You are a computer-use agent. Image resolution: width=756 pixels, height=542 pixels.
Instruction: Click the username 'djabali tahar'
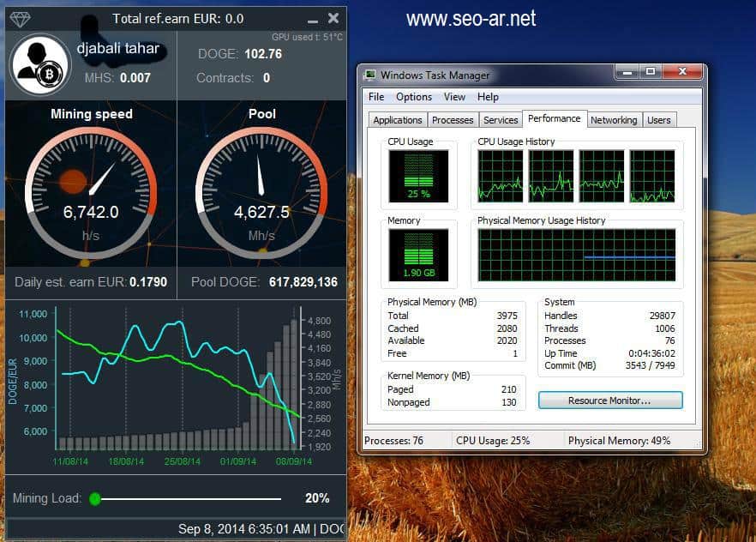[117, 48]
